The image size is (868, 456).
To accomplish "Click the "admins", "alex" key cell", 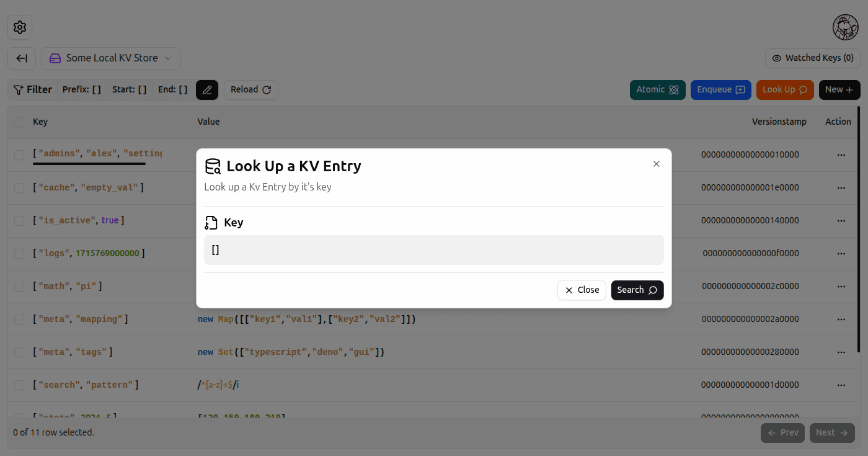I will (x=97, y=154).
